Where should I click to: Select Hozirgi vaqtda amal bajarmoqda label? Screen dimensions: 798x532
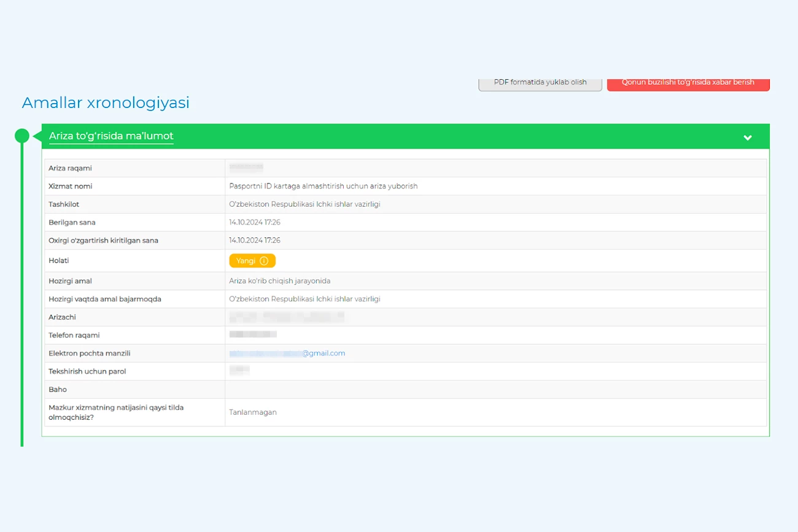point(105,299)
